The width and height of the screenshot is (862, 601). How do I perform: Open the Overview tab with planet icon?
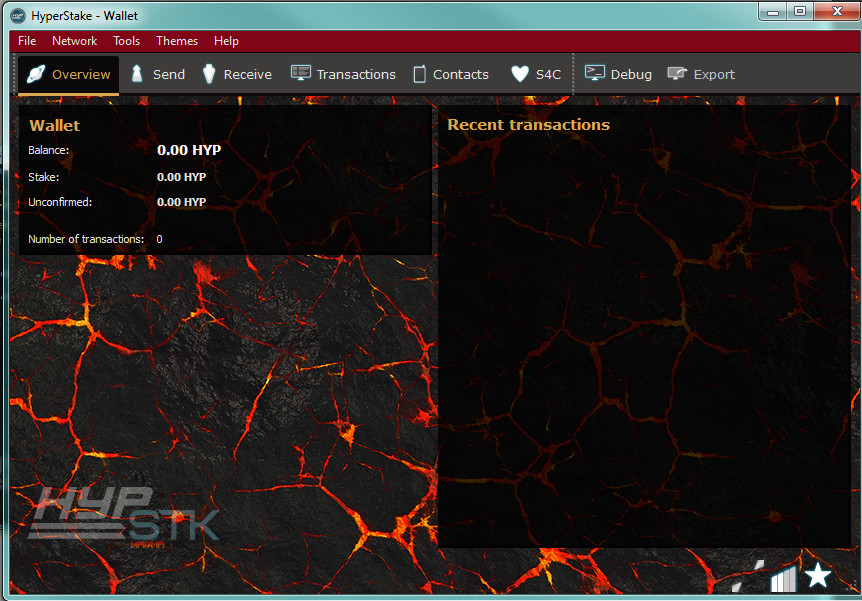coord(69,75)
